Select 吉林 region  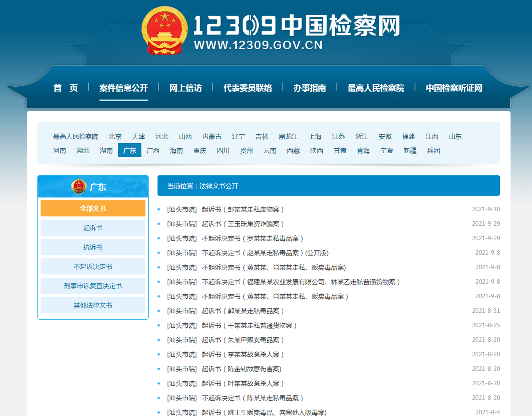coord(262,137)
